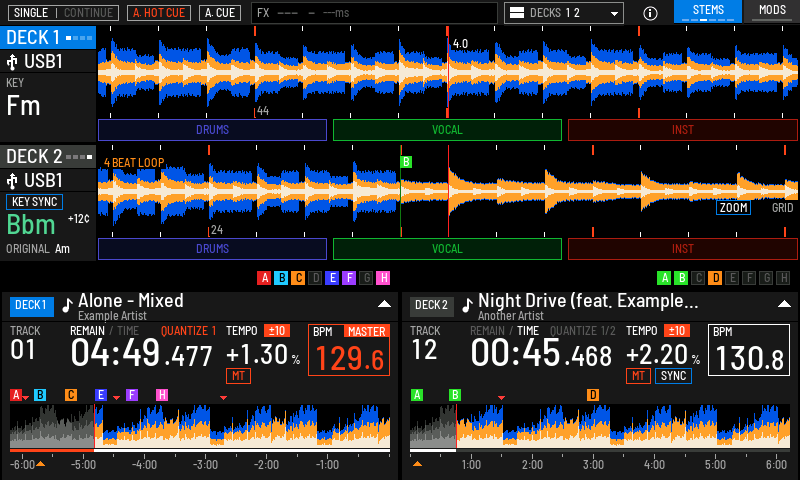
Task: Toggle Deck 1 INST stem
Action: point(683,130)
